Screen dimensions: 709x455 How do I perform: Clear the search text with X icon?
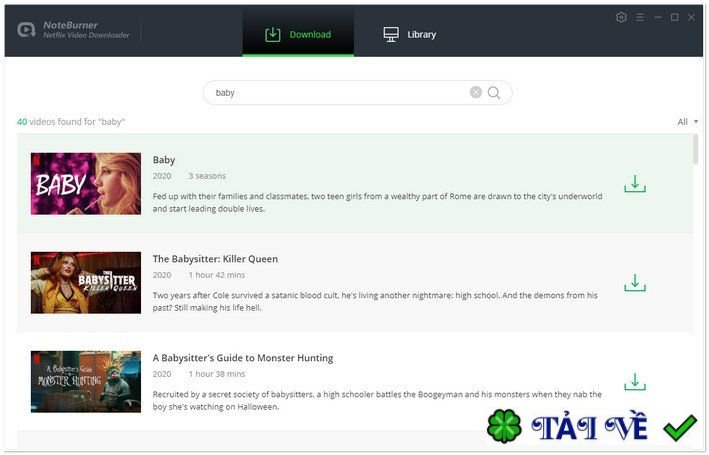pos(476,92)
